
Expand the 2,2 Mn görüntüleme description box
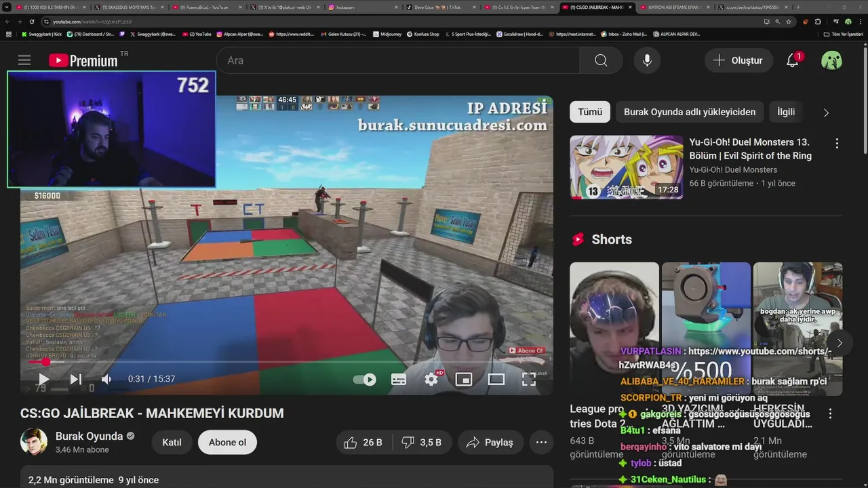pyautogui.click(x=287, y=476)
